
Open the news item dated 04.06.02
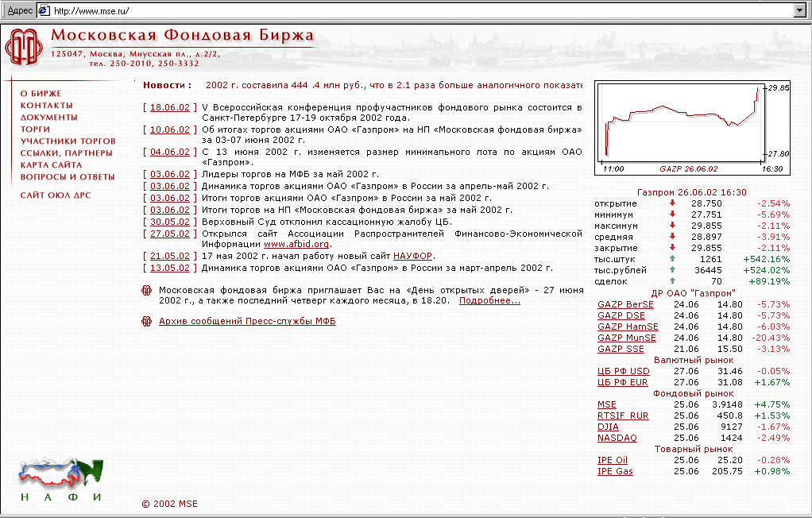(170, 153)
